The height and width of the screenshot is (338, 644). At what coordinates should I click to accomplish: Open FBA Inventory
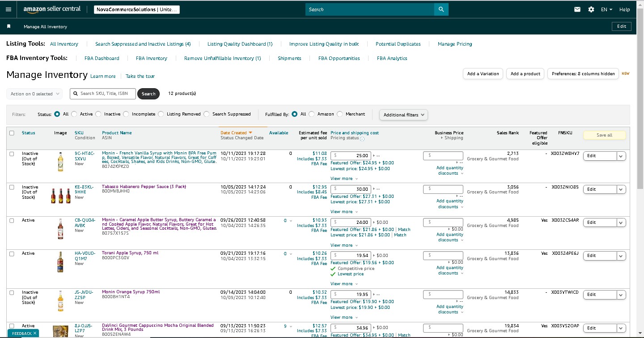click(152, 58)
